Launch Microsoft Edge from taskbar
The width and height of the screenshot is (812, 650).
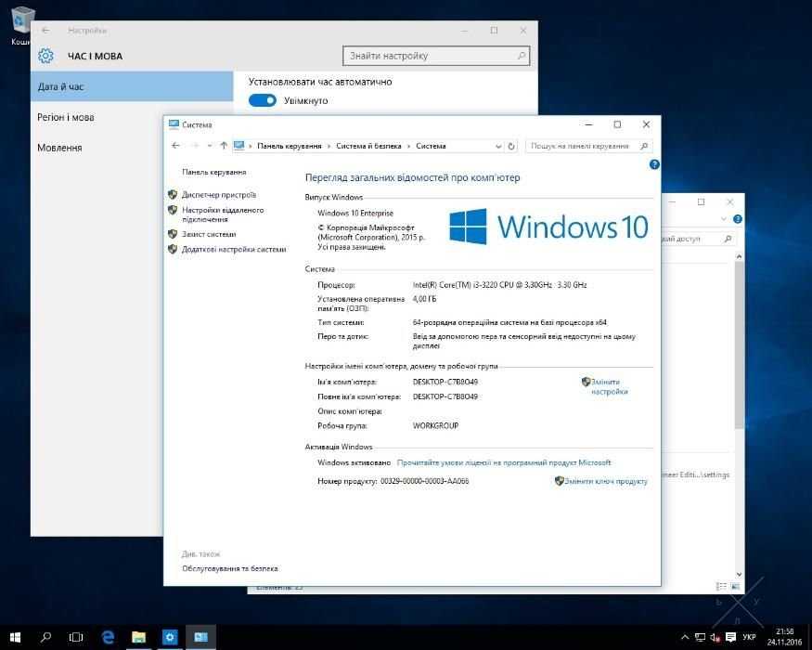pyautogui.click(x=108, y=637)
